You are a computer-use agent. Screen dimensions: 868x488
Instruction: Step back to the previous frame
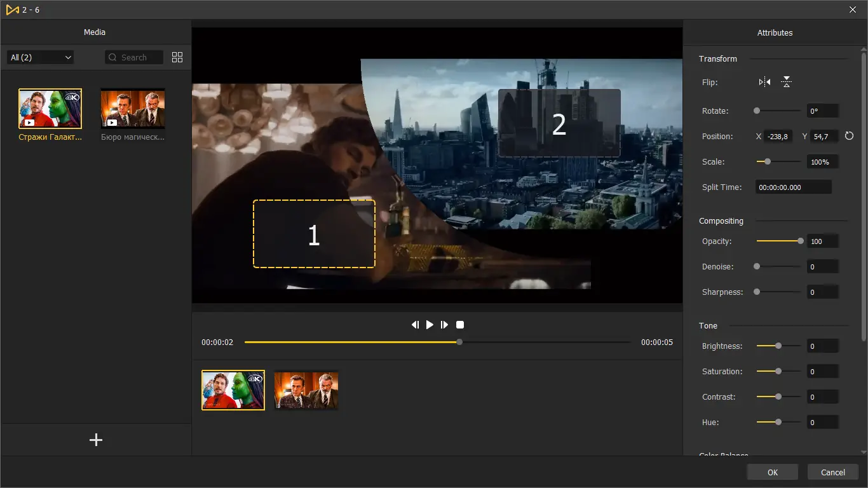[415, 325]
